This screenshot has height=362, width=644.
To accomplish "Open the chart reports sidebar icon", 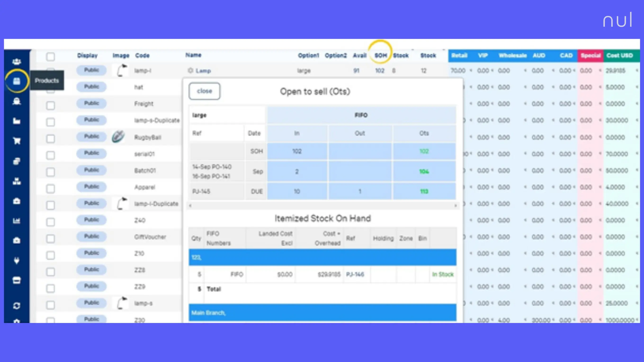I will point(17,221).
